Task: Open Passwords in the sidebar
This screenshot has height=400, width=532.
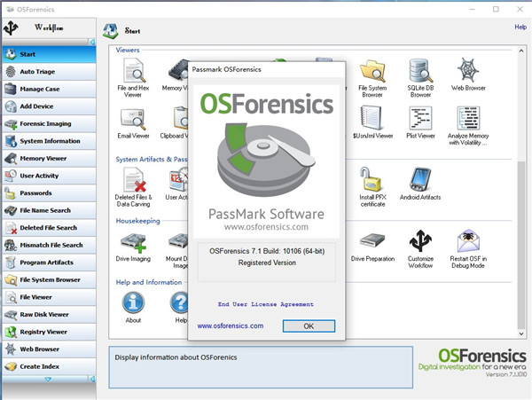Action: pos(49,193)
